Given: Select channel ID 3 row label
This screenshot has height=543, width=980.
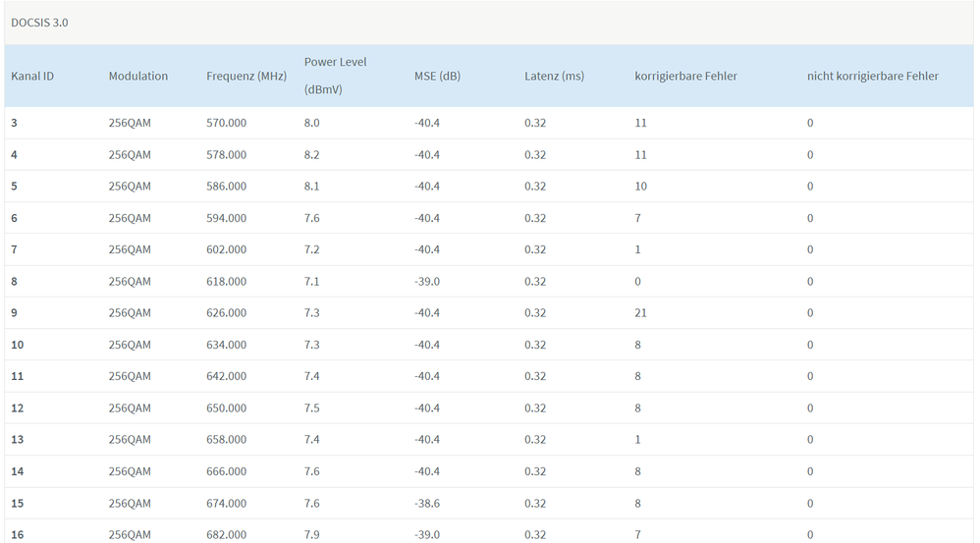Looking at the screenshot, I should coord(15,123).
